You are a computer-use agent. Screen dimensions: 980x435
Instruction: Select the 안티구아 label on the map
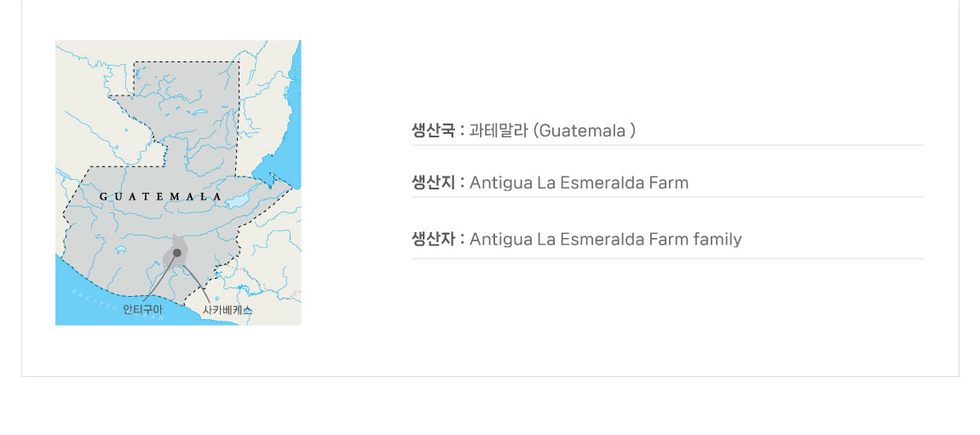(138, 310)
